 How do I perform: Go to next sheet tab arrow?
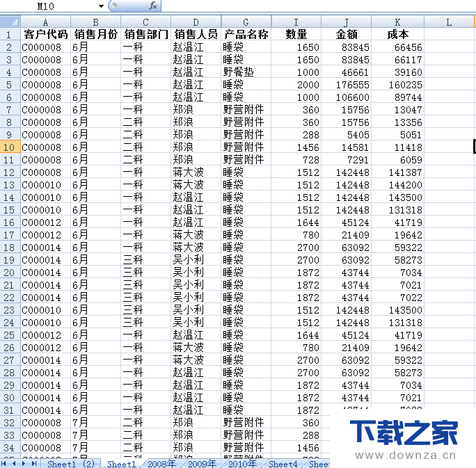24,463
